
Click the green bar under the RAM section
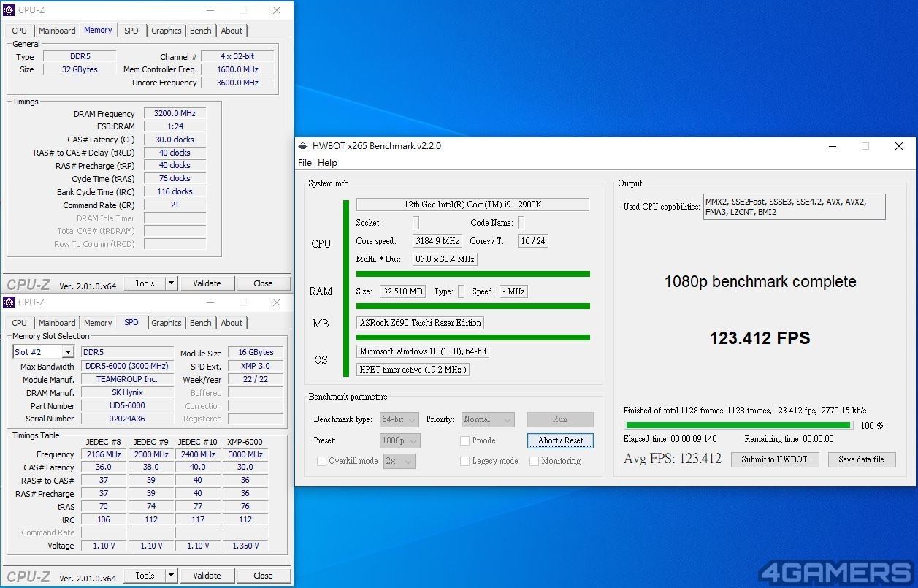click(473, 306)
